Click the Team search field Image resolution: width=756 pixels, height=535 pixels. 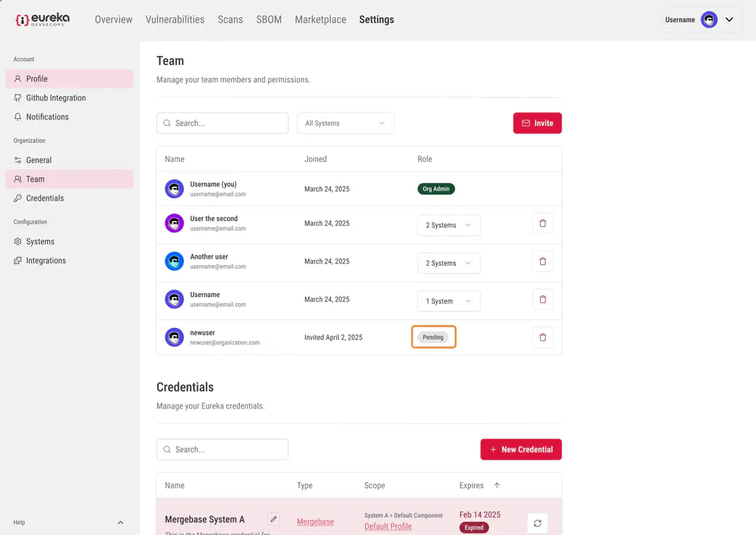coord(223,123)
